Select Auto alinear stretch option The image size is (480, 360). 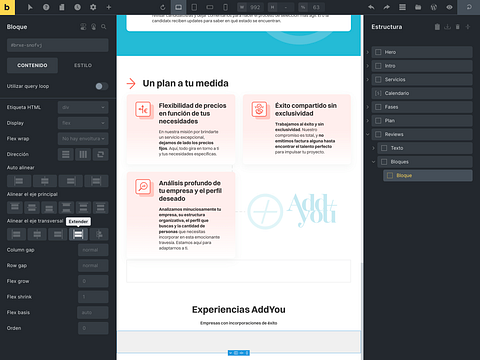pos(96,181)
